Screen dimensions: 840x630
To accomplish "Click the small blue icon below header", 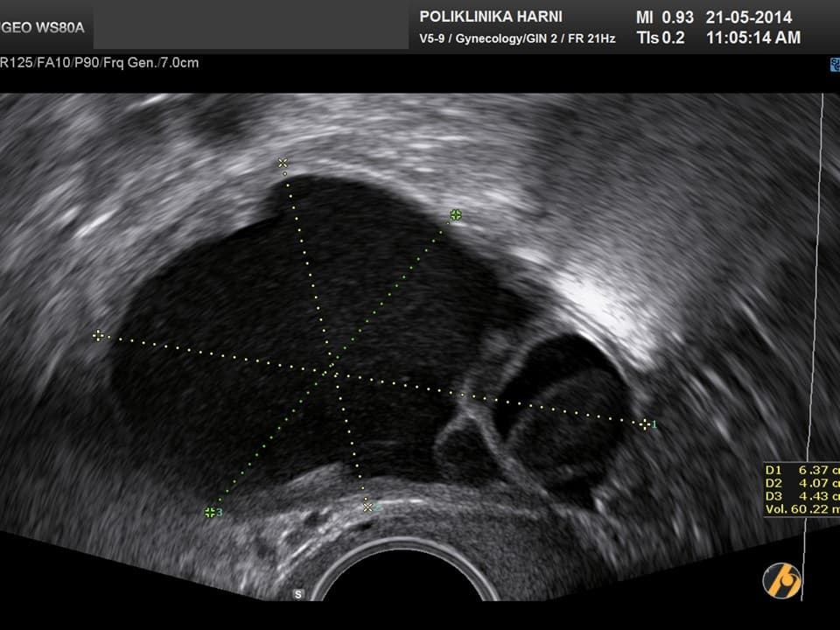I will coord(834,64).
